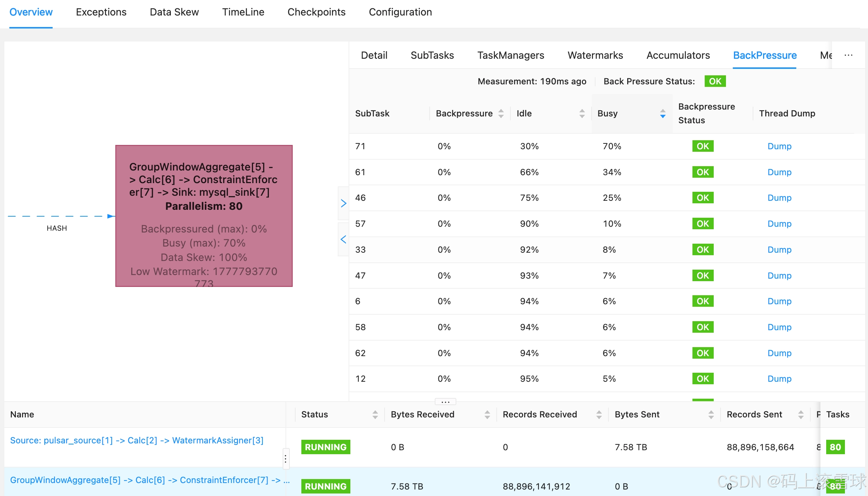Switch to the Accumulators tab
This screenshot has height=496, width=868.
tap(678, 55)
